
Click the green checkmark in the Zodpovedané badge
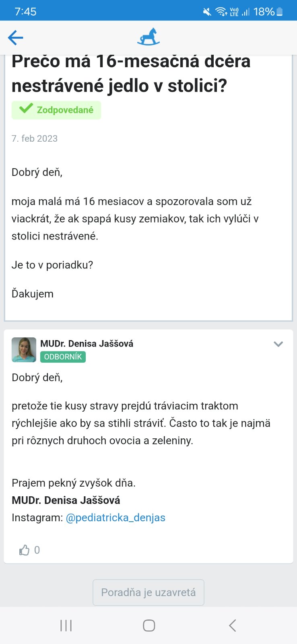pos(26,108)
